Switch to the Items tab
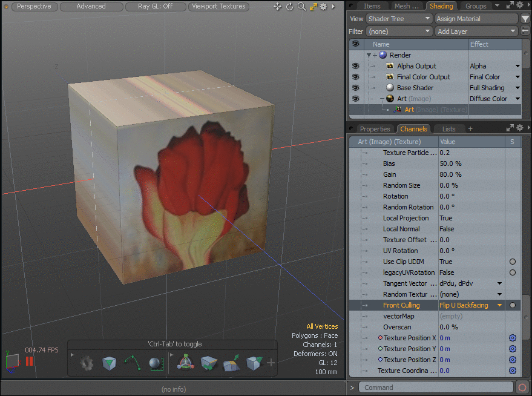 click(373, 5)
